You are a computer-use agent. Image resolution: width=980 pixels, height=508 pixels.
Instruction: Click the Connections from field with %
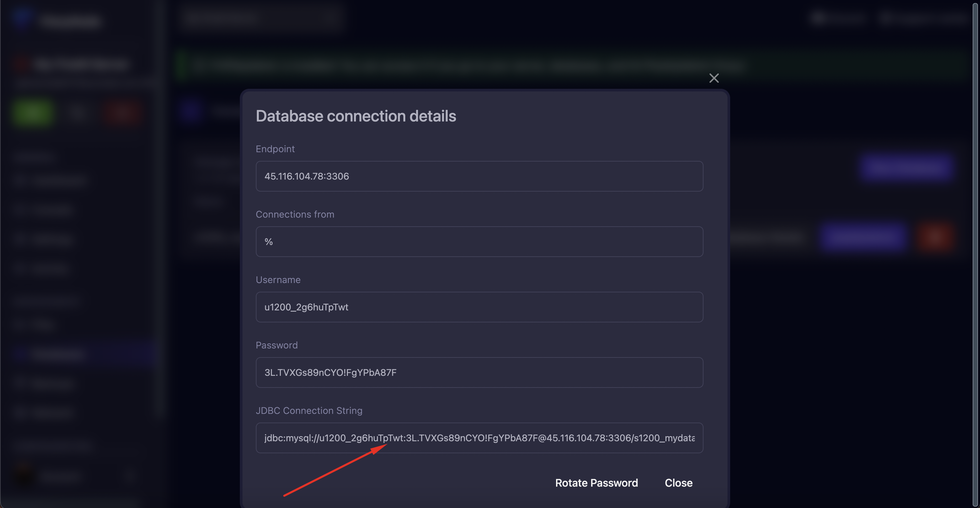point(479,242)
